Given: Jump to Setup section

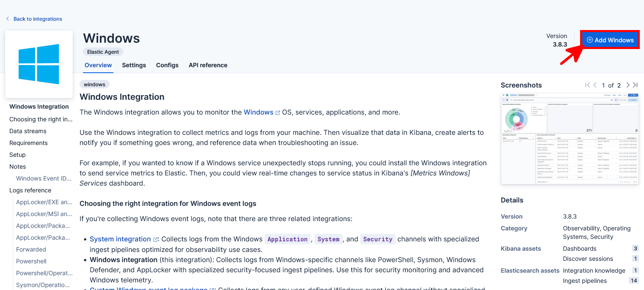Looking at the screenshot, I should click(x=17, y=155).
